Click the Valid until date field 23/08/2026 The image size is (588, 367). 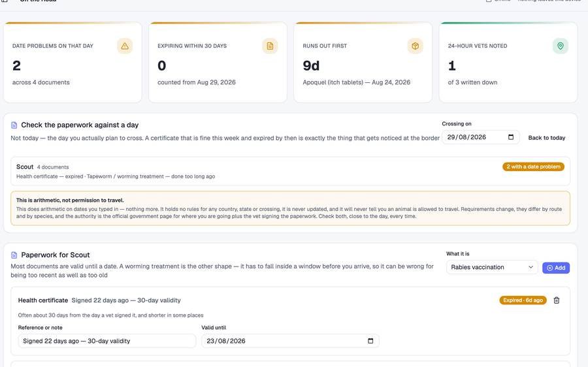[x=290, y=341]
